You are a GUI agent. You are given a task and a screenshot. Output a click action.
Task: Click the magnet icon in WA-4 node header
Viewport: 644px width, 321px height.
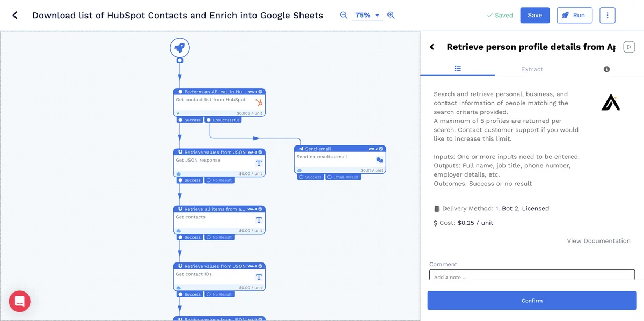(x=180, y=209)
